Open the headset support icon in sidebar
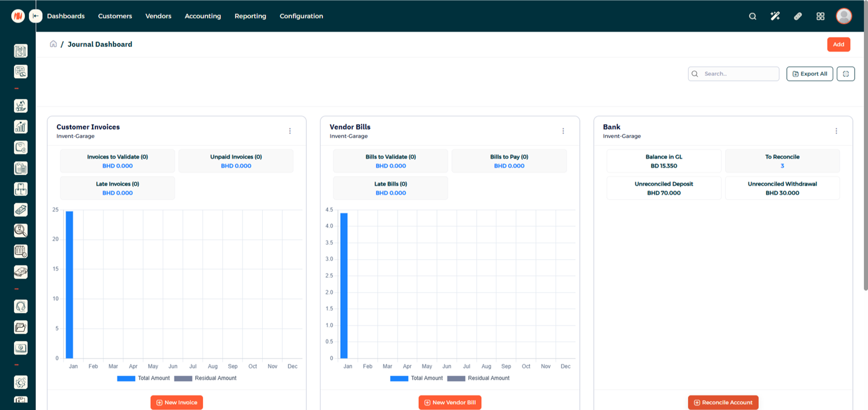Viewport: 868px width, 410px height. pyautogui.click(x=21, y=306)
